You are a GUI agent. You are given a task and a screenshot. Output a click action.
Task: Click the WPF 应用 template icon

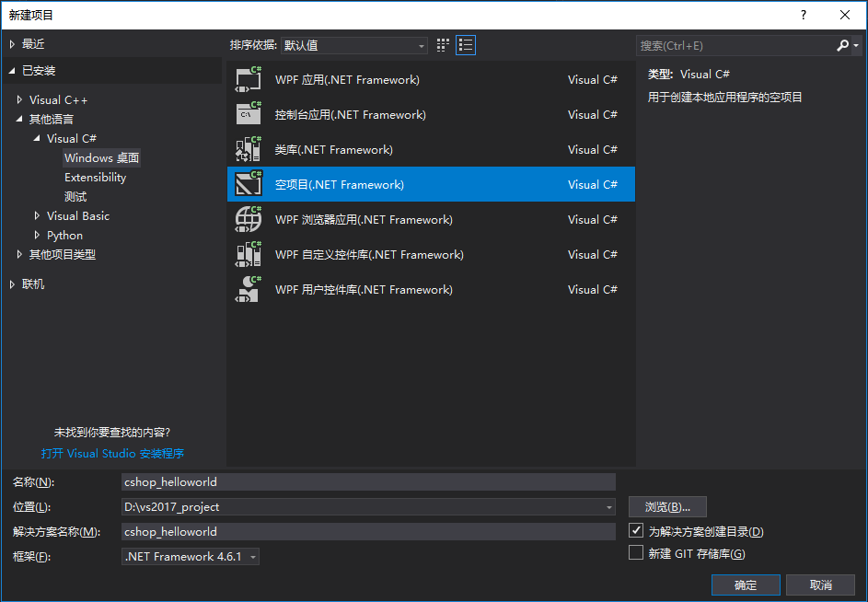248,80
